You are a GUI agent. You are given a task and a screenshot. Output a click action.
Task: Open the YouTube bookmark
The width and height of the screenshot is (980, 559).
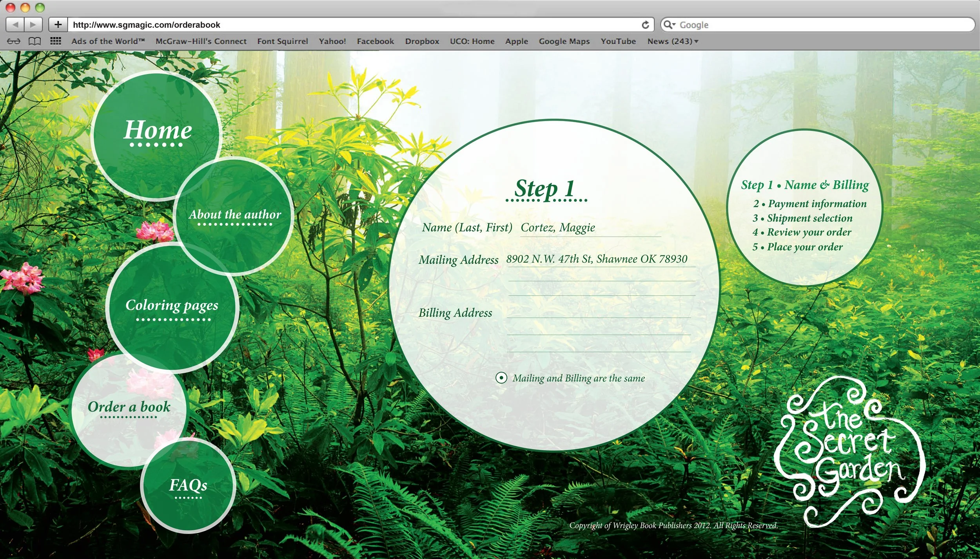point(618,41)
